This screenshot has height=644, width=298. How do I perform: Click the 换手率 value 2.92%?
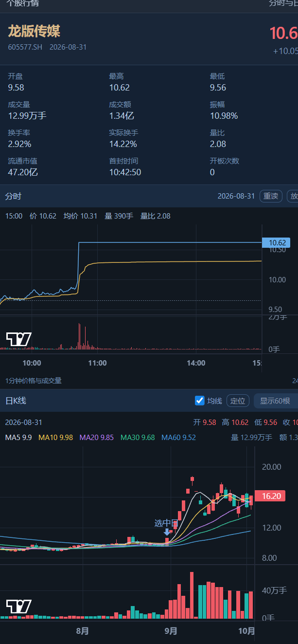tap(19, 144)
